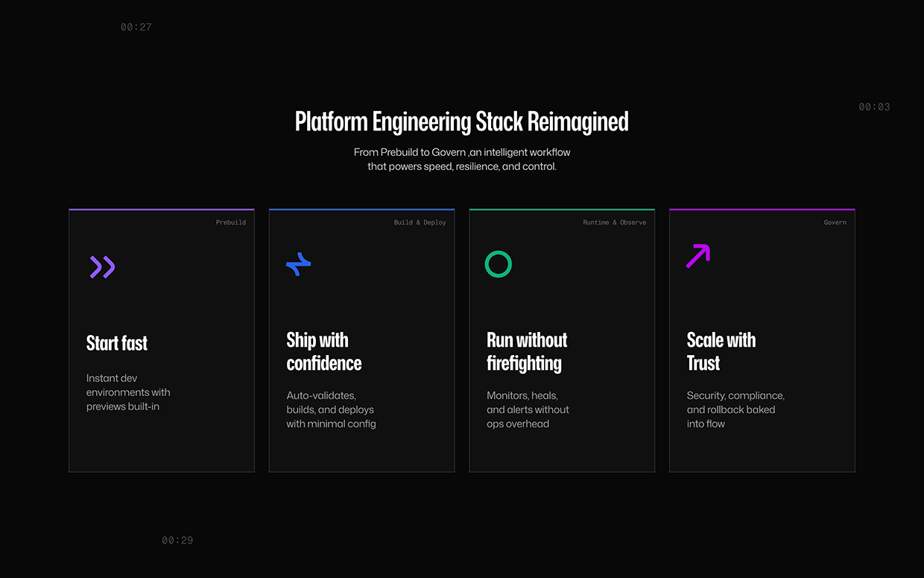Click the green circle icon on Run without firefighting

(x=499, y=264)
